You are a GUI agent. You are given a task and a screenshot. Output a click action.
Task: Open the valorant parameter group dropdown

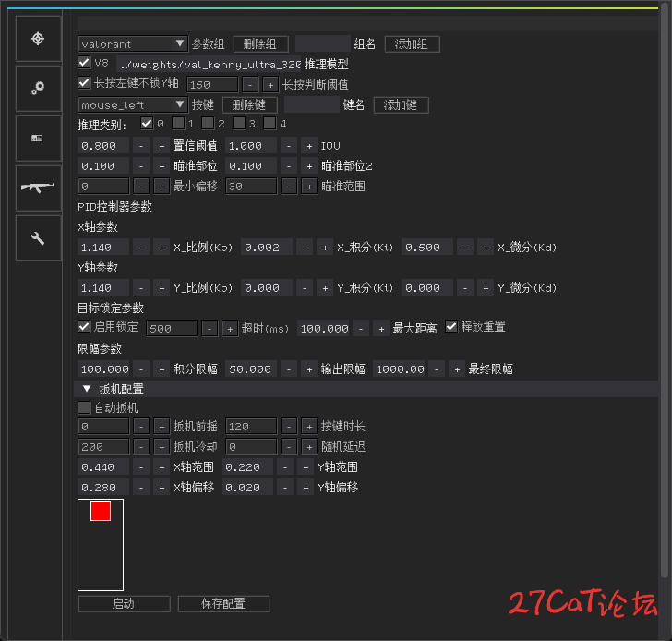(x=133, y=43)
